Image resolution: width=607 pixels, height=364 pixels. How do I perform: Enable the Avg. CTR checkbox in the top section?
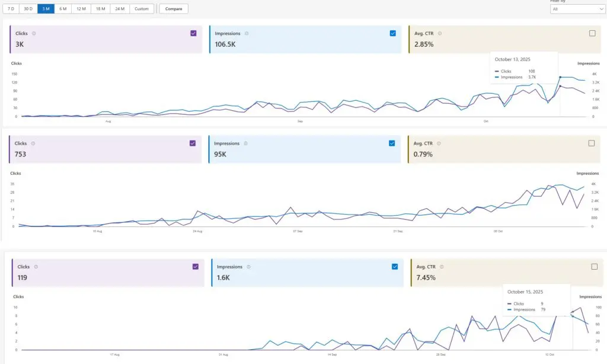coord(592,33)
